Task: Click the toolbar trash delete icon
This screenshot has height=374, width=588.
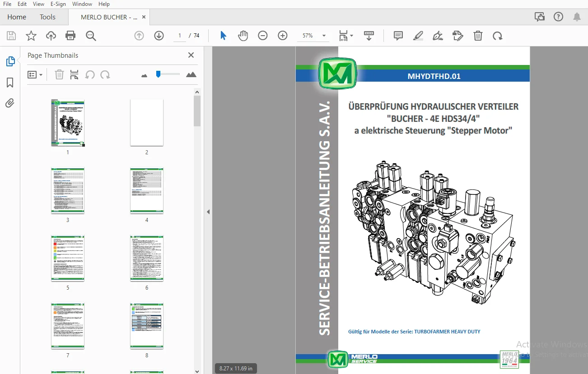Action: [478, 36]
